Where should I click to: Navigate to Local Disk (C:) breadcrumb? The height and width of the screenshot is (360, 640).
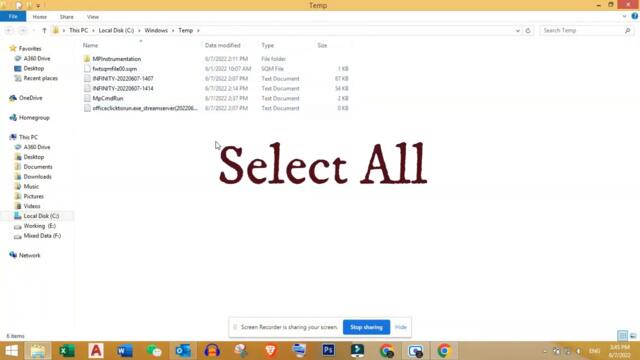point(116,31)
